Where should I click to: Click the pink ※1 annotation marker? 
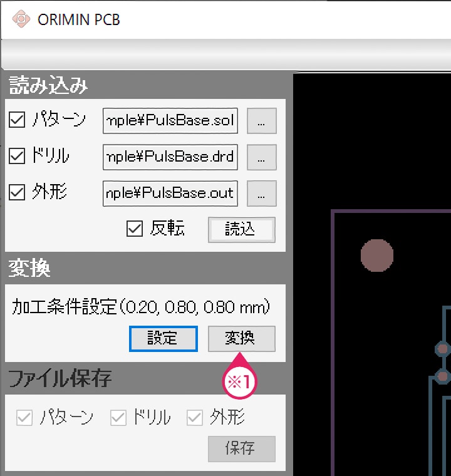pos(241,381)
